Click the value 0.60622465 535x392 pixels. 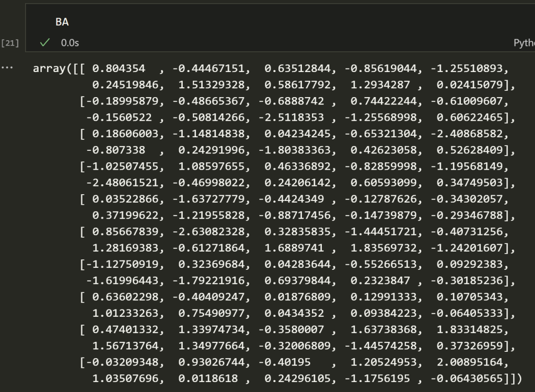[470, 117]
